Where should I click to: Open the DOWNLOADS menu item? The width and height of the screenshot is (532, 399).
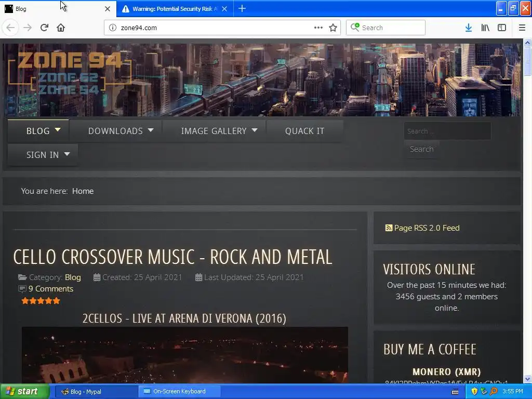click(115, 131)
